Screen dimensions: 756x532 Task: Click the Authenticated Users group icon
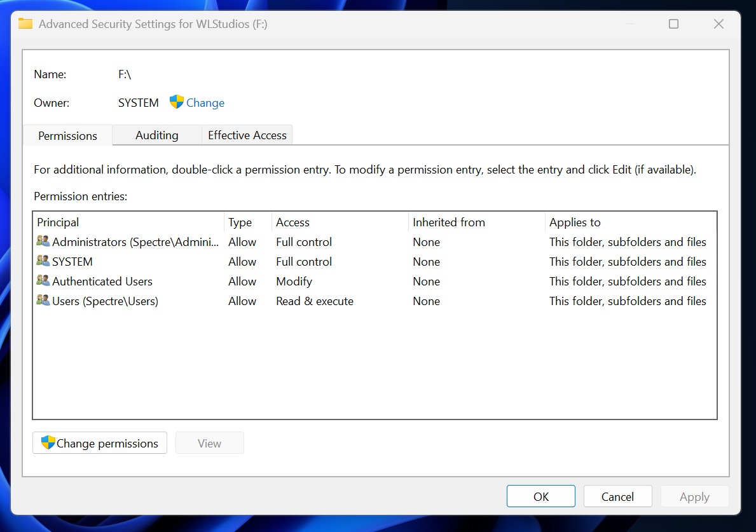coord(43,281)
